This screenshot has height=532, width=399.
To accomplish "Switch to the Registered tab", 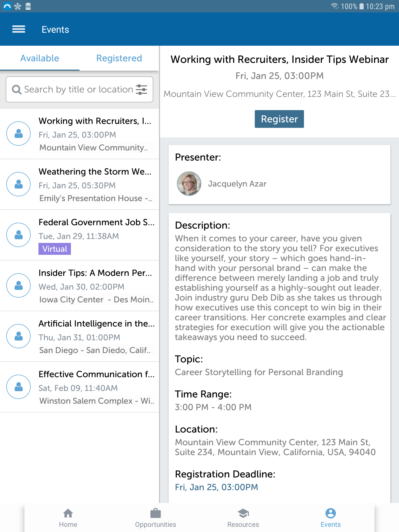I will 119,58.
